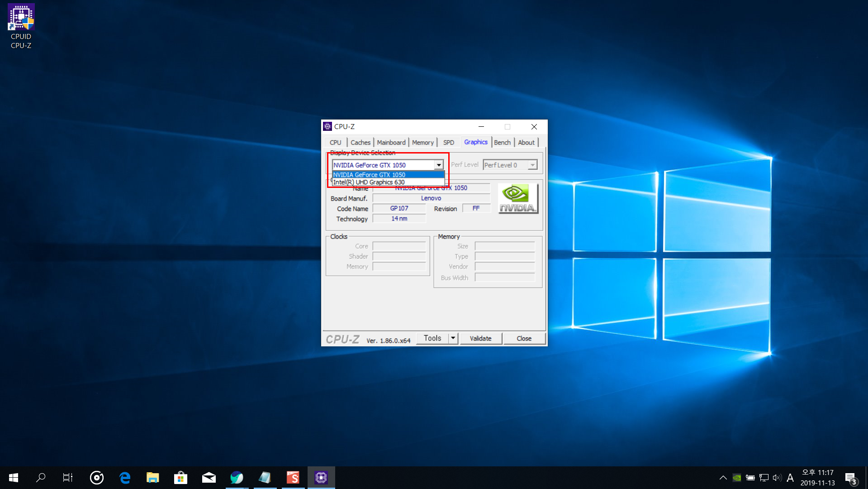Choose Intel(R) UHD Graphics 630 option
The width and height of the screenshot is (868, 489).
388,182
